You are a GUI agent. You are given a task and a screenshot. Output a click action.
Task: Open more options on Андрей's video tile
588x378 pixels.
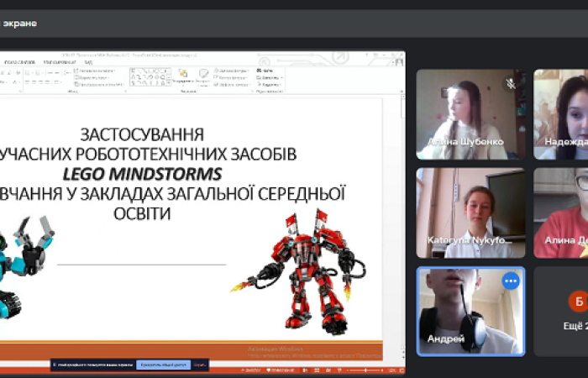pos(511,281)
